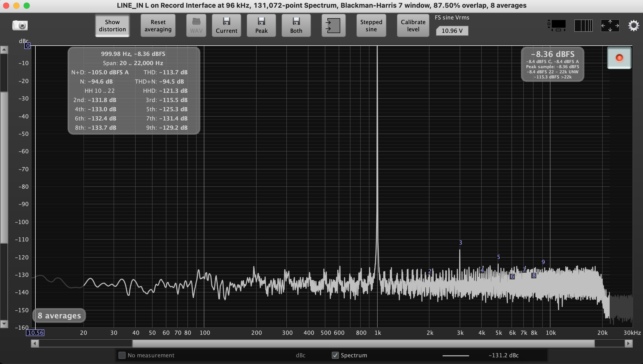The image size is (643, 364).
Task: Open the scrollbar display options icon
Action: pos(556,26)
